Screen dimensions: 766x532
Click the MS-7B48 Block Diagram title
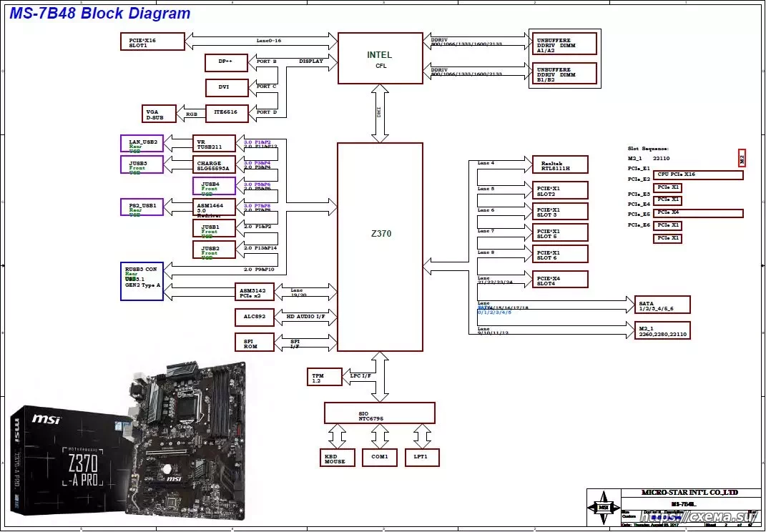tap(100, 14)
